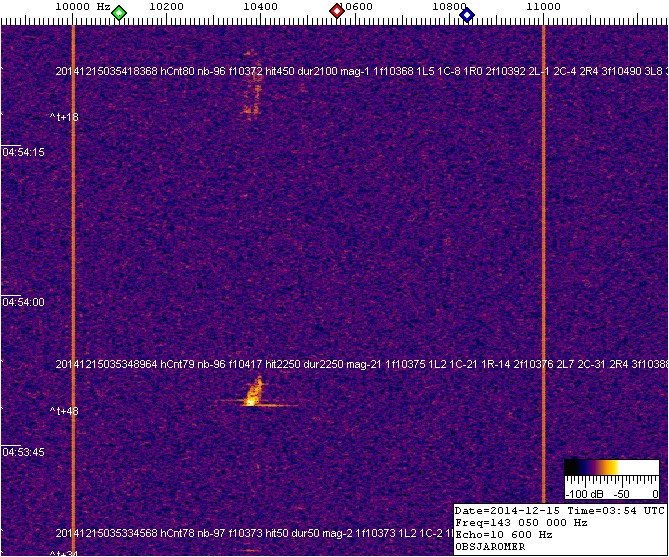669x557 pixels.
Task: Click the ^t+48 annotation label
Action: (64, 411)
